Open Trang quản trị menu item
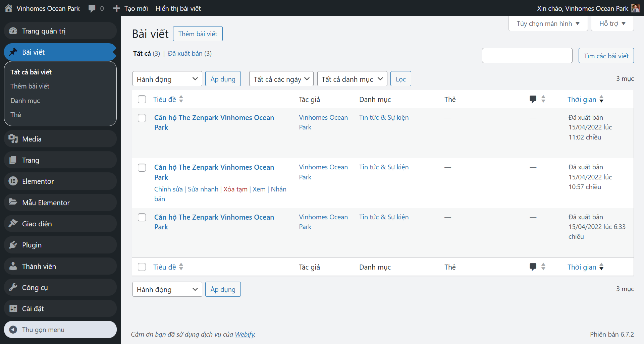 (60, 31)
